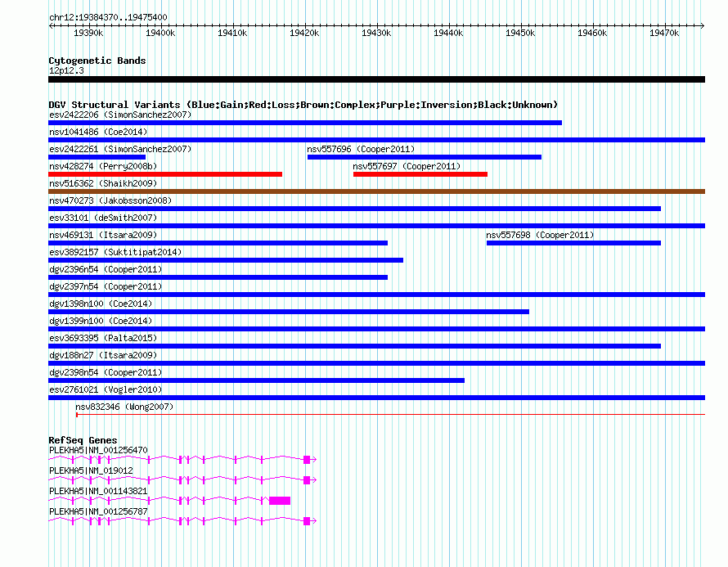
Task: Select the blue bar under esv3892157
Action: click(226, 260)
